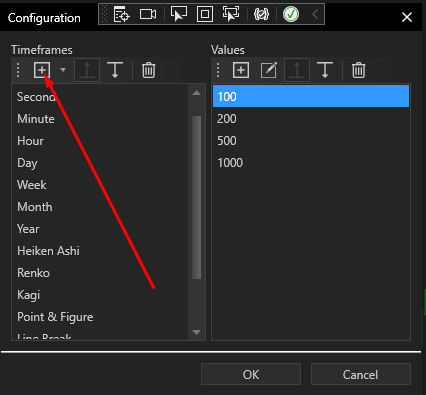Click the Values toolbar grip handle
The image size is (426, 395).
pyautogui.click(x=218, y=70)
